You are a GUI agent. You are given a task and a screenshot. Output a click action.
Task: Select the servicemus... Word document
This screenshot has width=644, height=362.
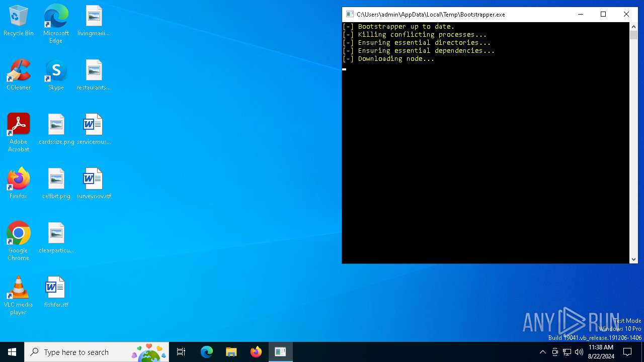(x=94, y=130)
